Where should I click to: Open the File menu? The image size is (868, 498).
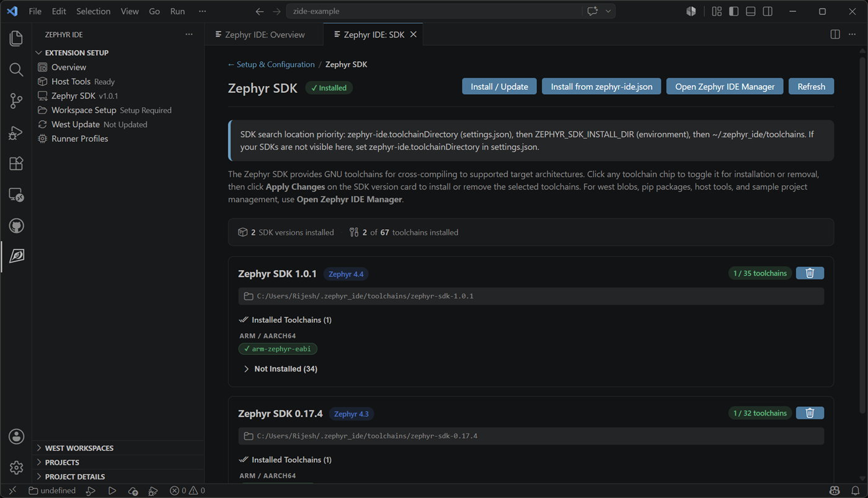35,11
